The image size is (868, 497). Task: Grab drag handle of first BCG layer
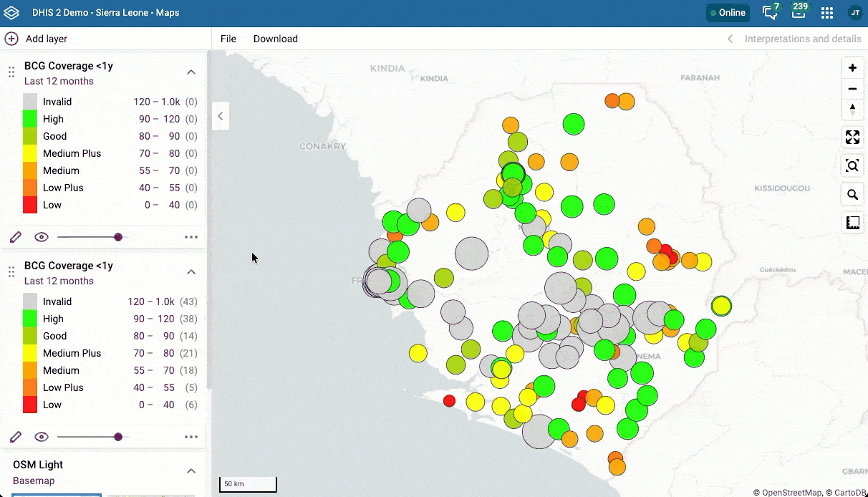[11, 72]
